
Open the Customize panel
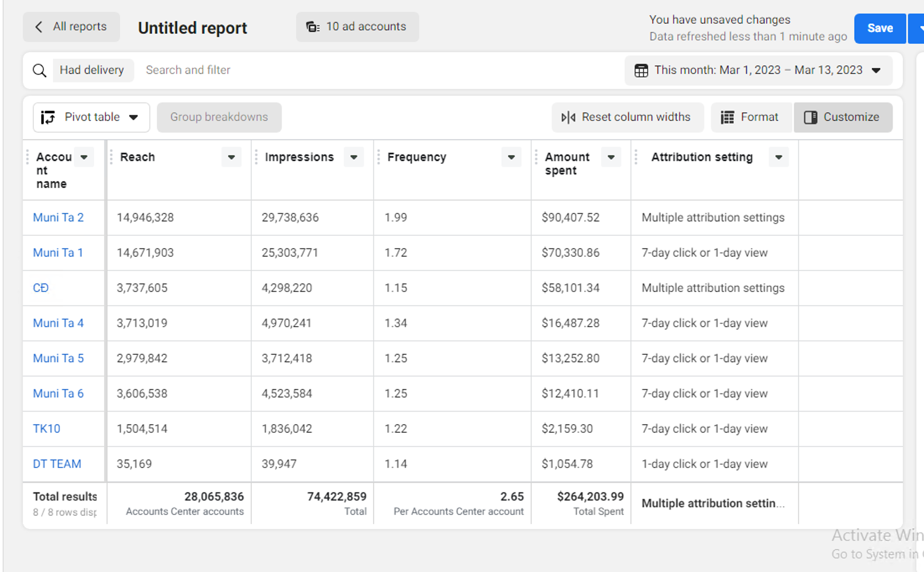[x=843, y=117]
